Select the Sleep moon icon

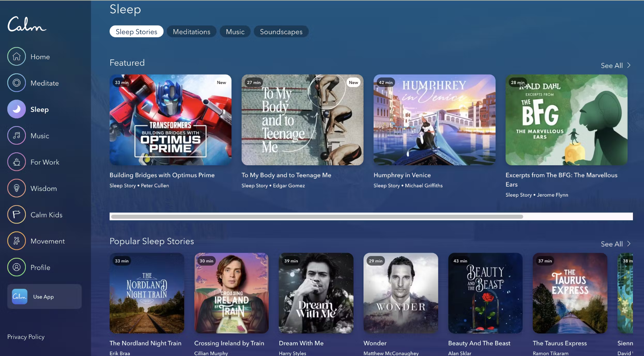tap(17, 109)
